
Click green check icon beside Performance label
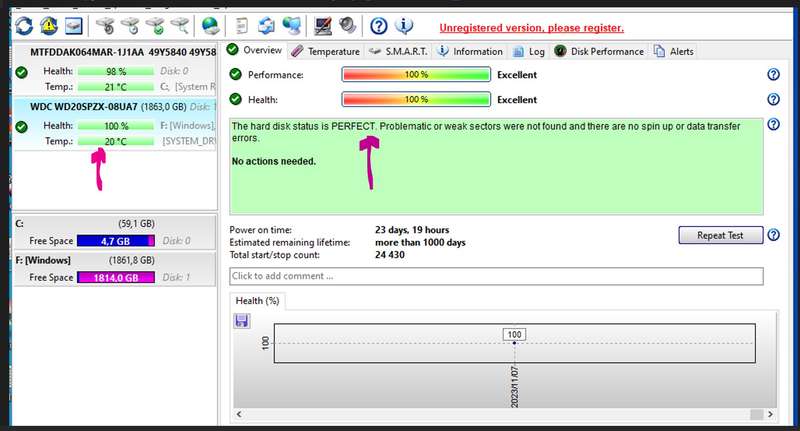235,74
